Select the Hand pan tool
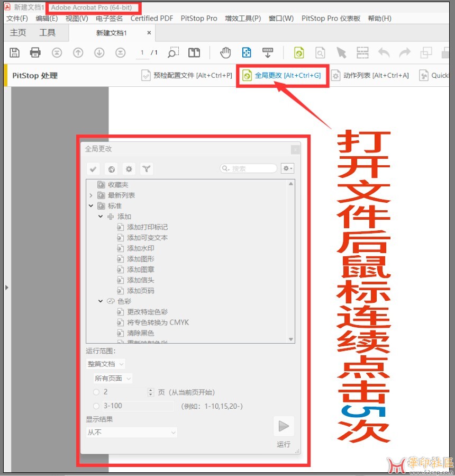This screenshot has height=476, width=455. (x=226, y=52)
